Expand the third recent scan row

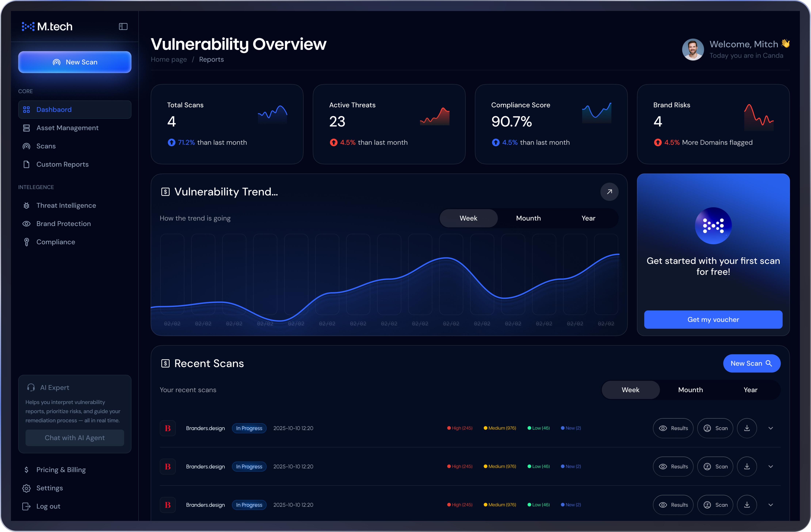pos(770,505)
